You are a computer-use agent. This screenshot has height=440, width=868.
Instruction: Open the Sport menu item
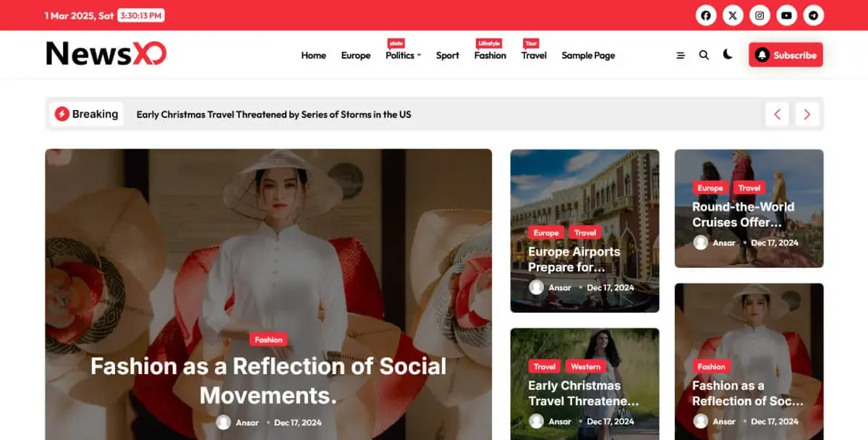tap(448, 55)
